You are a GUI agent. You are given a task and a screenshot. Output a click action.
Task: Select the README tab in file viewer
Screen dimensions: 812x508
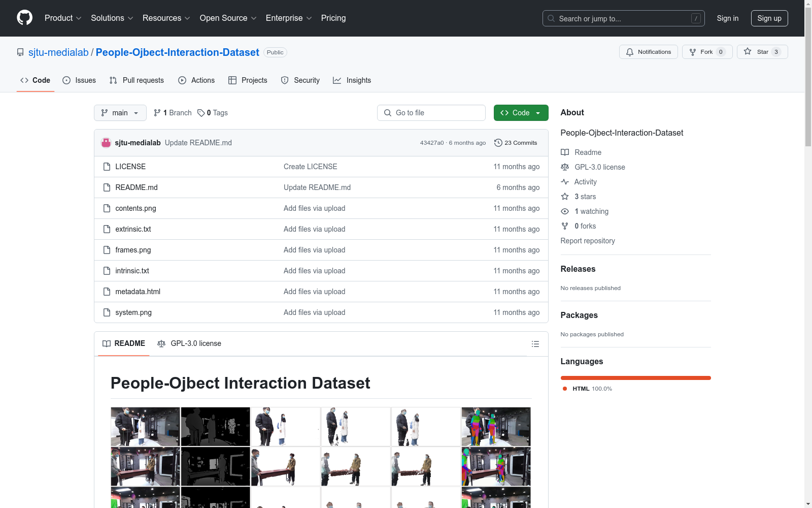pos(124,343)
